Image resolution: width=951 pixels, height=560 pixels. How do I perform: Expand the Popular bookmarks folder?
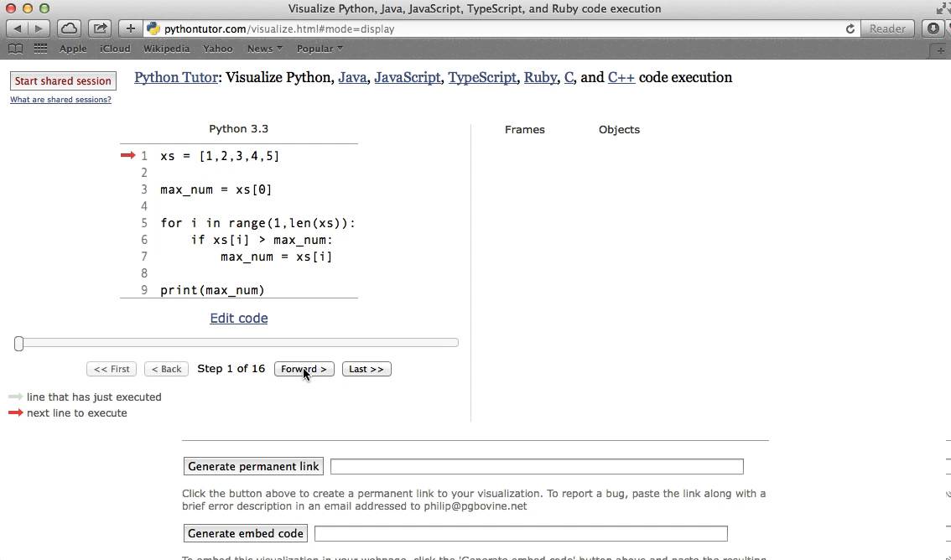pyautogui.click(x=320, y=49)
